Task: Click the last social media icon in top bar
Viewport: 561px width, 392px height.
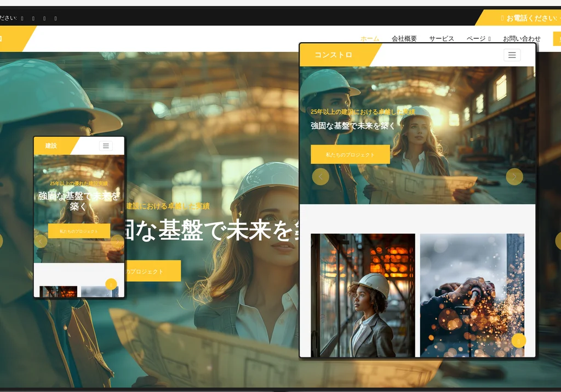Action: click(55, 18)
